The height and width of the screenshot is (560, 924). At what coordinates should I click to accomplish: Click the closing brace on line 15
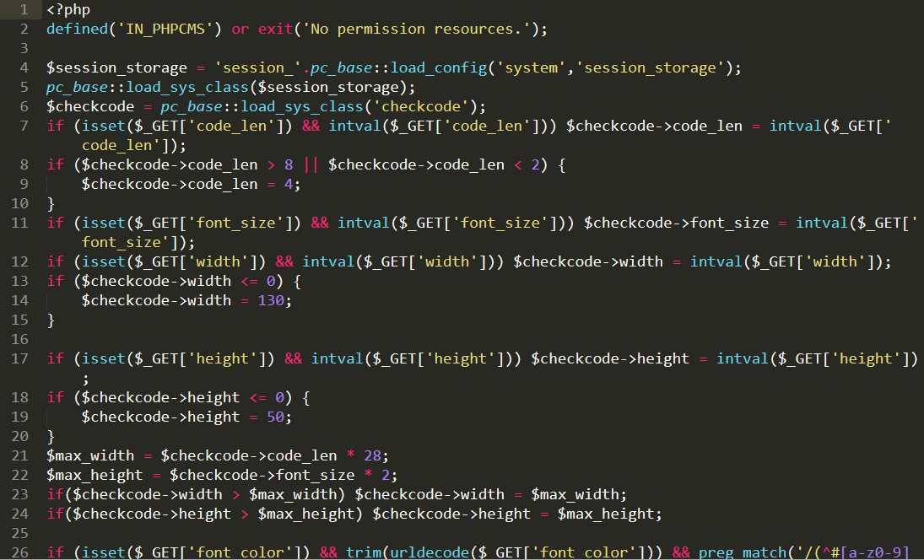coord(51,320)
